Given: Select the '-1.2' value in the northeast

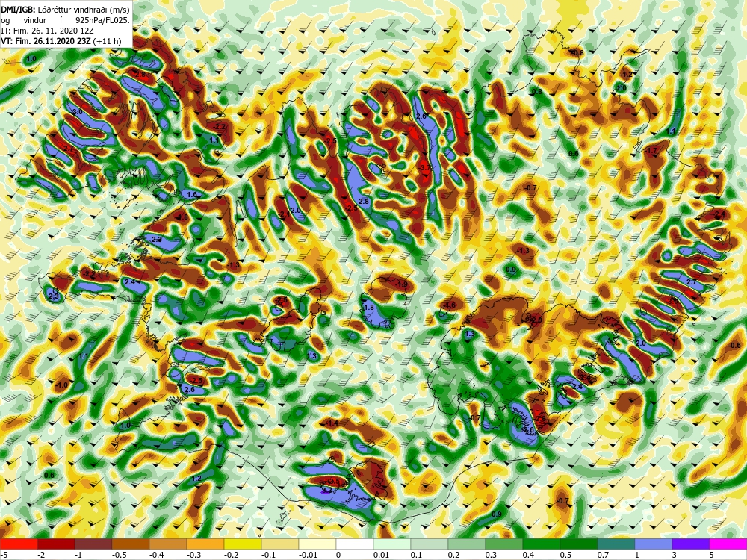Looking at the screenshot, I should pyautogui.click(x=627, y=75).
